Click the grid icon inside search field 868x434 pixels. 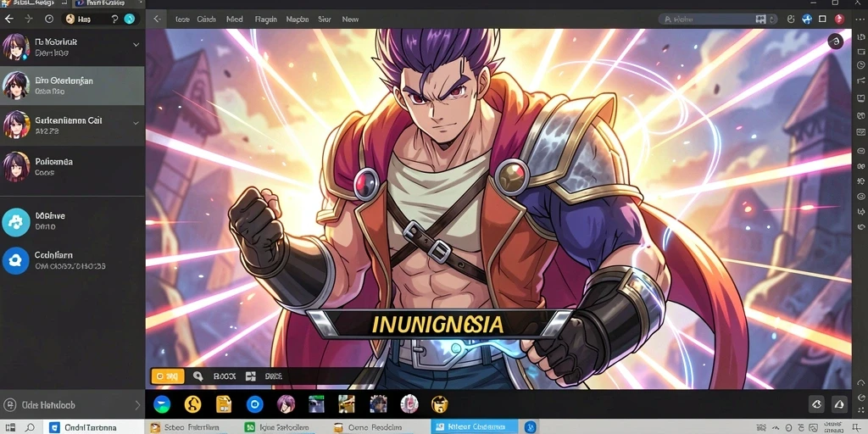[760, 19]
